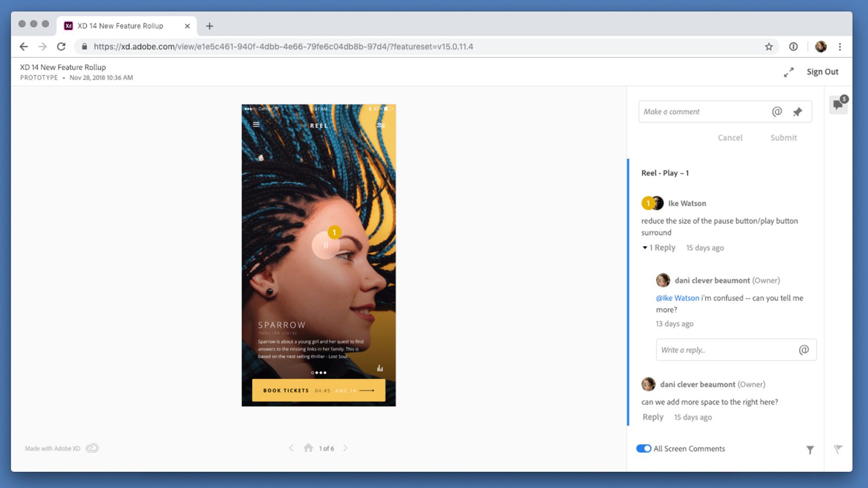
Task: Open the comments panel speech bubble icon
Action: (x=838, y=104)
